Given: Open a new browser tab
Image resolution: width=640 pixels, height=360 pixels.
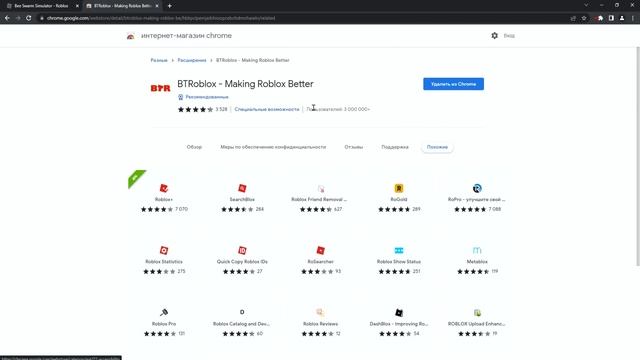Looking at the screenshot, I should [169, 6].
